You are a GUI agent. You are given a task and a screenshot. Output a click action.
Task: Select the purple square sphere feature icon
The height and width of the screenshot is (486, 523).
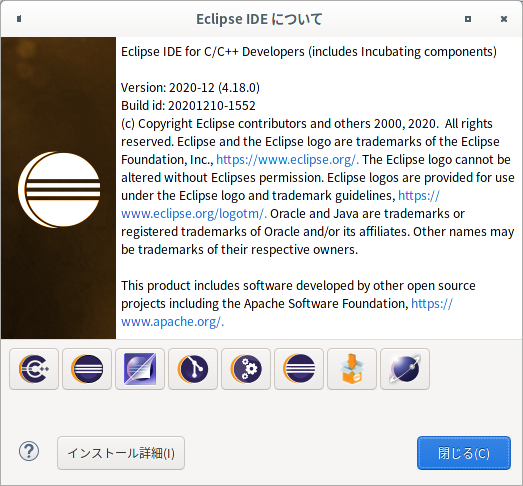coord(140,369)
